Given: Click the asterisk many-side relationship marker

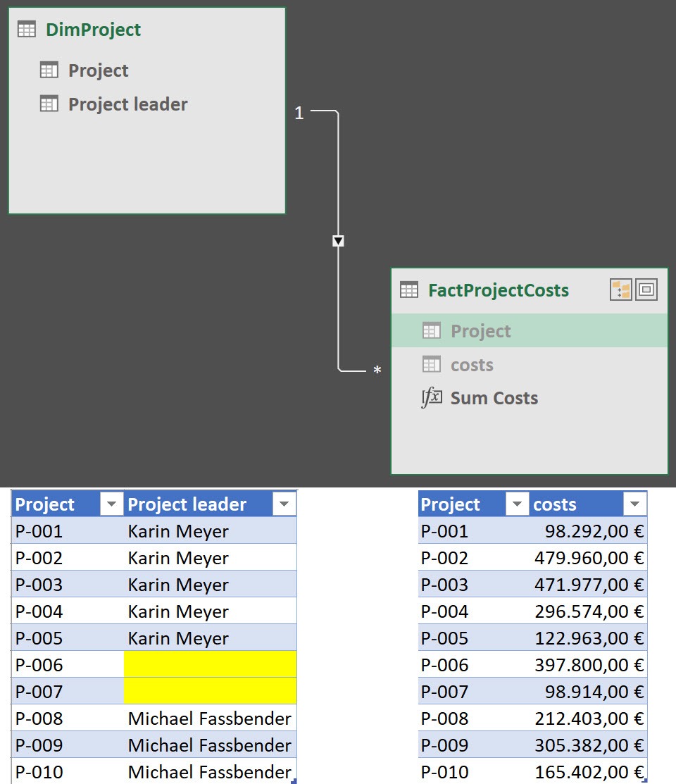Looking at the screenshot, I should [377, 369].
